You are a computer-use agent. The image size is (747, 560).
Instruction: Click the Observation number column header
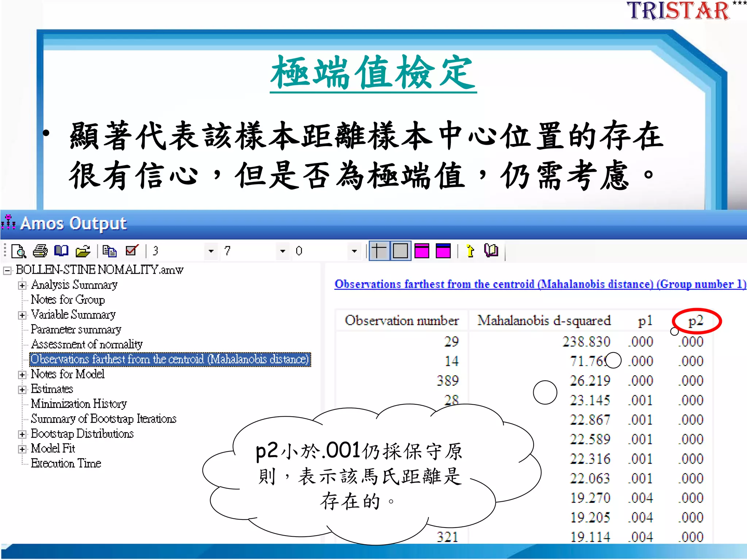click(x=402, y=321)
